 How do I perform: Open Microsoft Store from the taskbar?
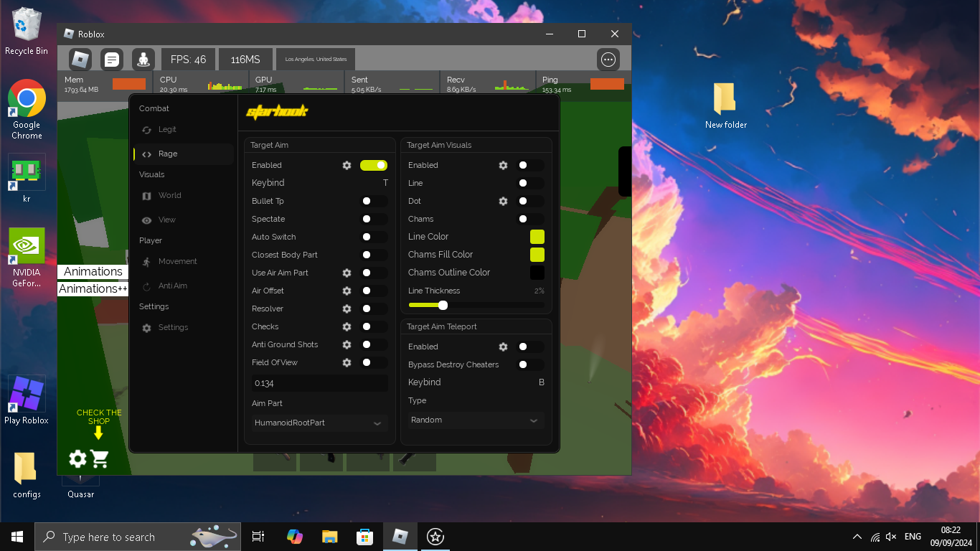pyautogui.click(x=365, y=537)
